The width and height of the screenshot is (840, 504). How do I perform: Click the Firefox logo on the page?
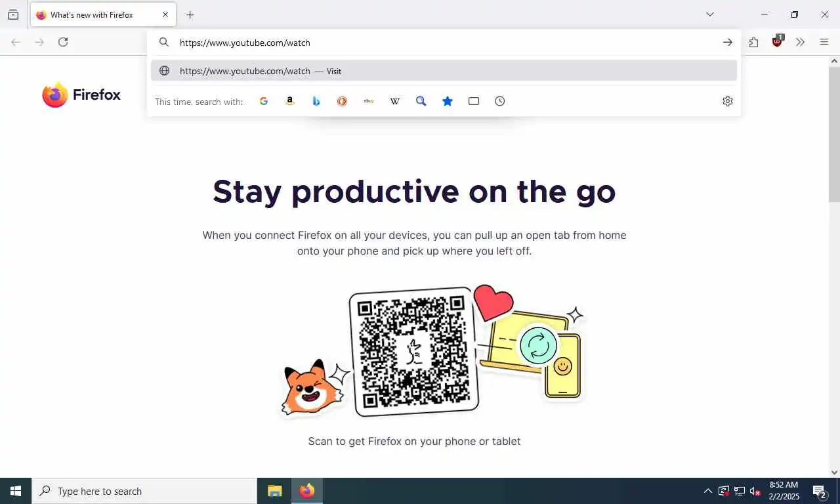(x=81, y=94)
